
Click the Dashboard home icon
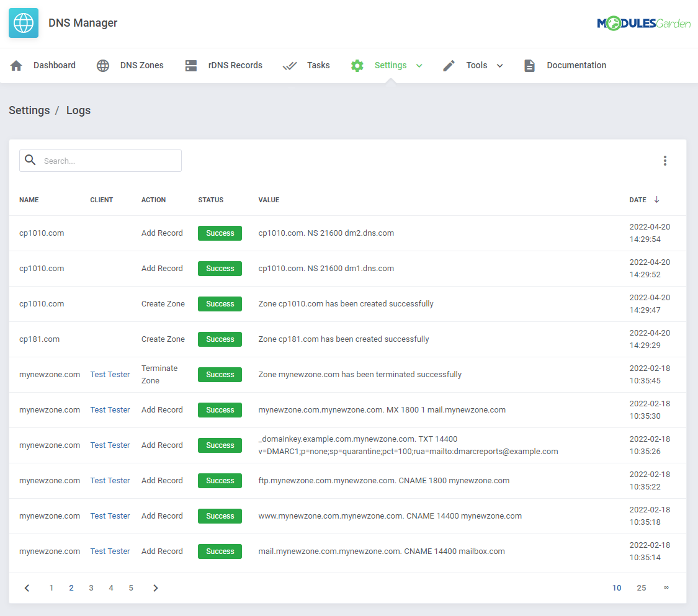[x=17, y=65]
